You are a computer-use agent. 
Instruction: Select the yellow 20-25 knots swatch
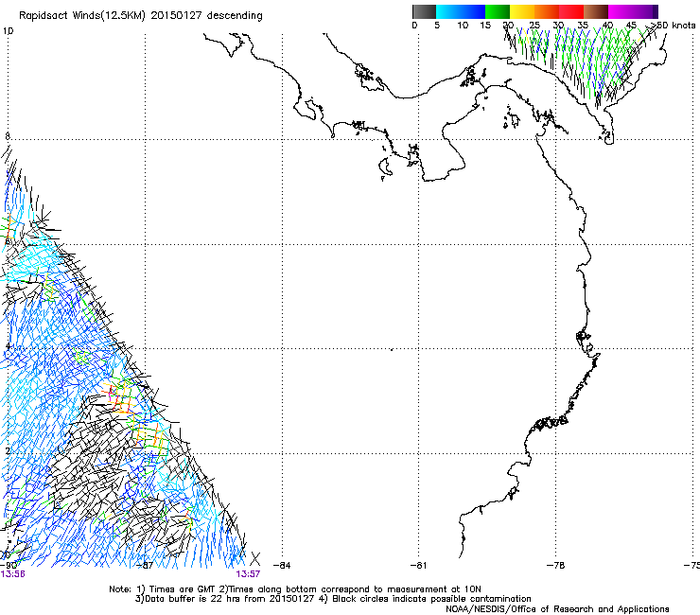pyautogui.click(x=522, y=11)
